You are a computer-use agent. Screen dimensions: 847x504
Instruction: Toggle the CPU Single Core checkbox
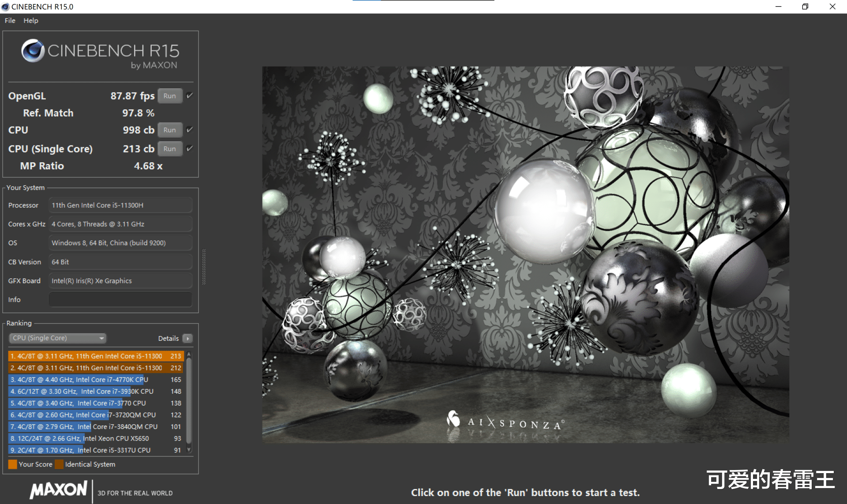tap(190, 149)
